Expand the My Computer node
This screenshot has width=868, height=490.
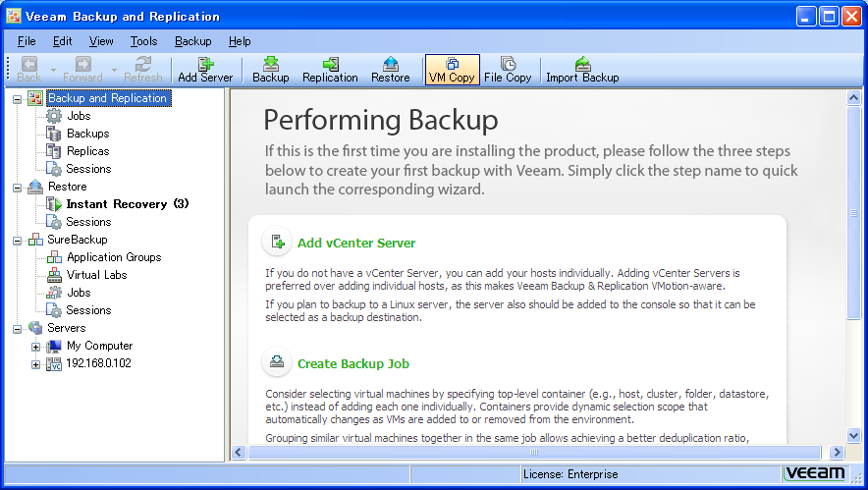click(36, 348)
